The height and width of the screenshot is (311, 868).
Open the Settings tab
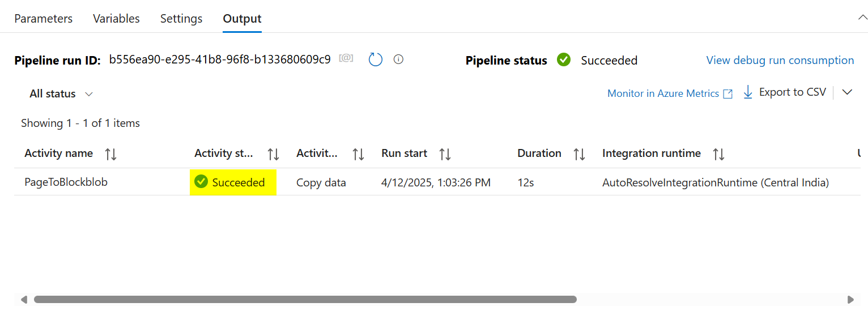point(181,19)
